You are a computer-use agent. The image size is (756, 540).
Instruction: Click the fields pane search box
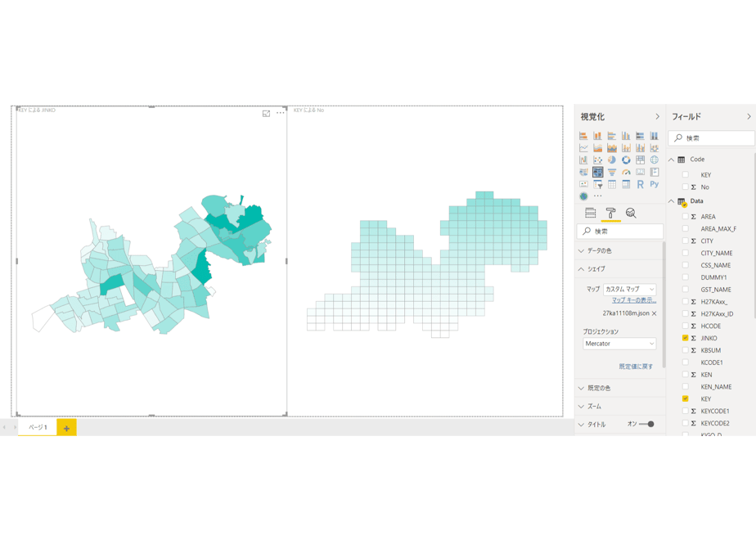[712, 138]
